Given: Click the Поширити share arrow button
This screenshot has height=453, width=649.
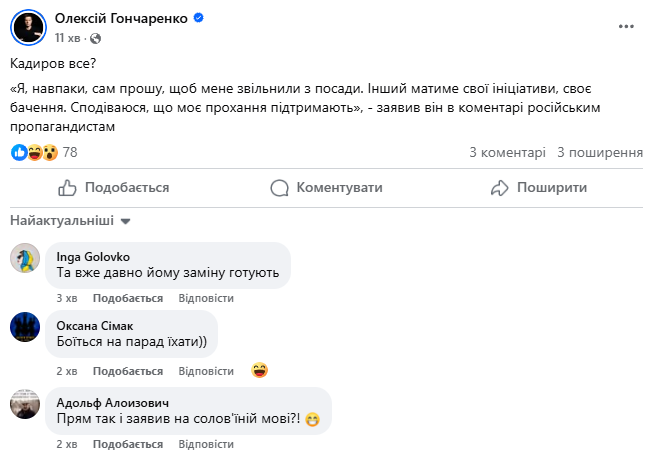Looking at the screenshot, I should pyautogui.click(x=538, y=187).
